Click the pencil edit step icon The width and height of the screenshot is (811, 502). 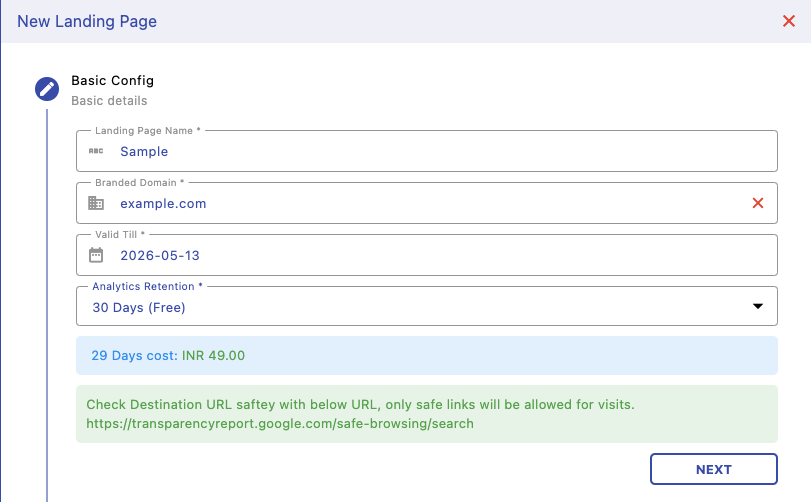(47, 89)
